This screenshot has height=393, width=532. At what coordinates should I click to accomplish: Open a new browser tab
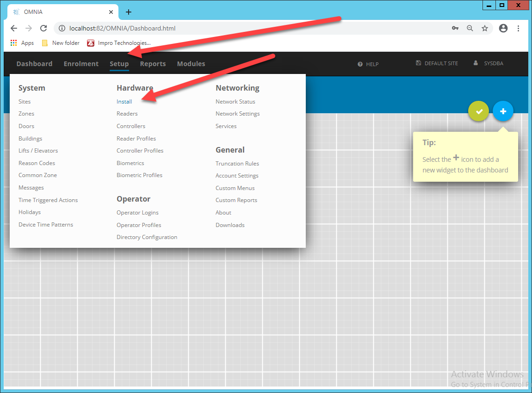(129, 12)
